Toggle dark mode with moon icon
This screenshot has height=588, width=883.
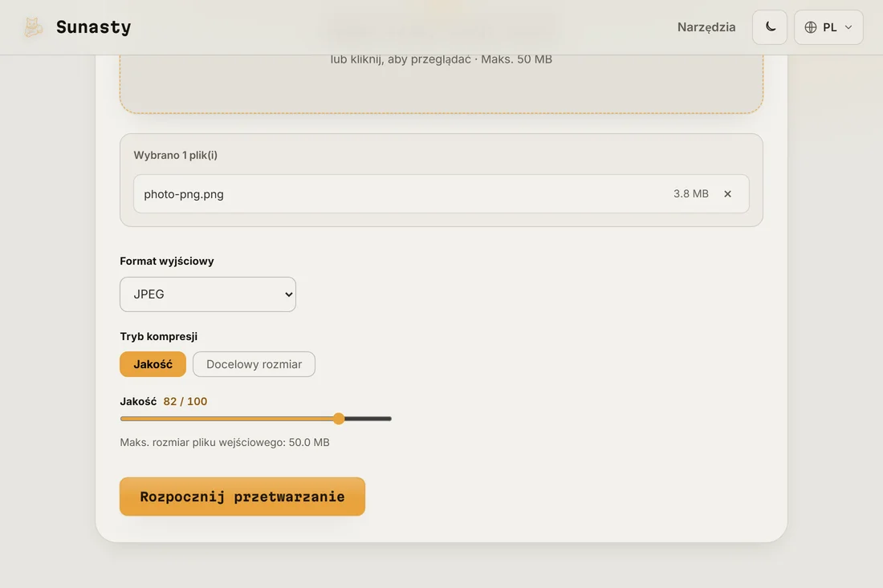point(770,27)
